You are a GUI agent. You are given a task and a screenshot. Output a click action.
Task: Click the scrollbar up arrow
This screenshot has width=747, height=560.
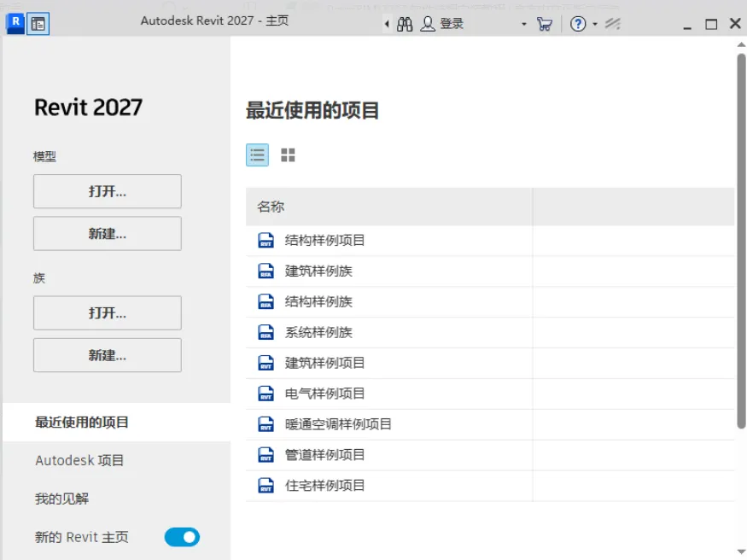click(741, 44)
